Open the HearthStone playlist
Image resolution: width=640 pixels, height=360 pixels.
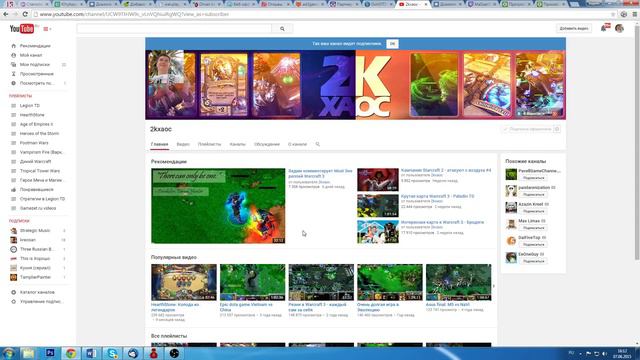(x=32, y=115)
